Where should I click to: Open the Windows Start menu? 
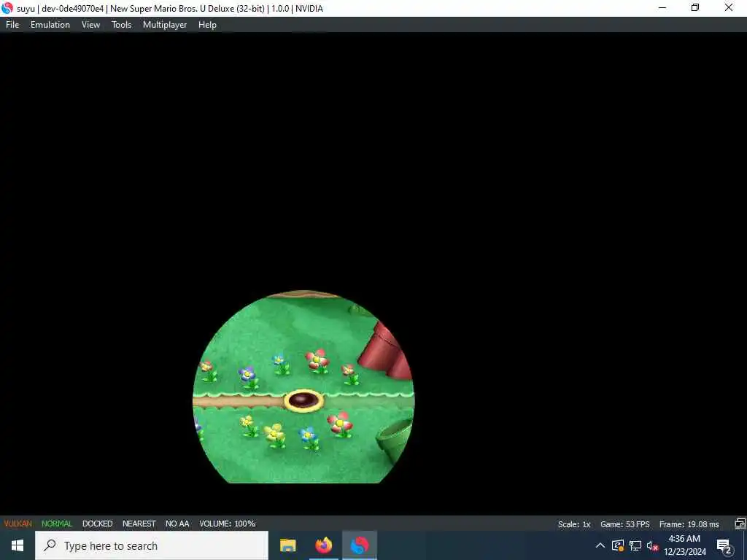pos(18,545)
